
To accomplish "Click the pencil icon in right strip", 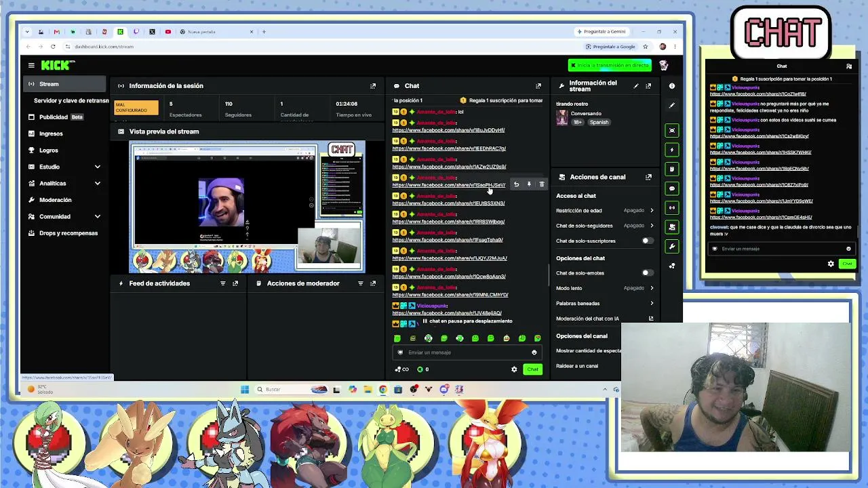I will click(671, 106).
